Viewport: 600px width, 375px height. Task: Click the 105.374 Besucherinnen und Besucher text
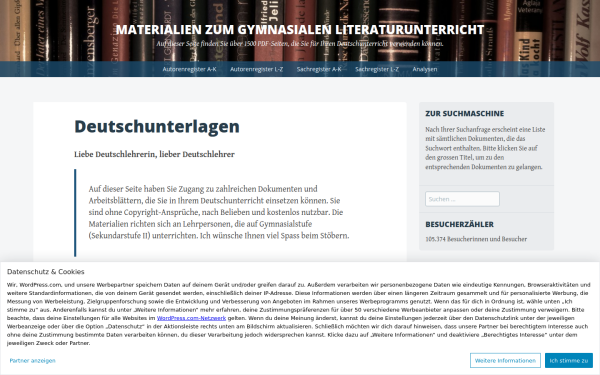click(x=476, y=239)
